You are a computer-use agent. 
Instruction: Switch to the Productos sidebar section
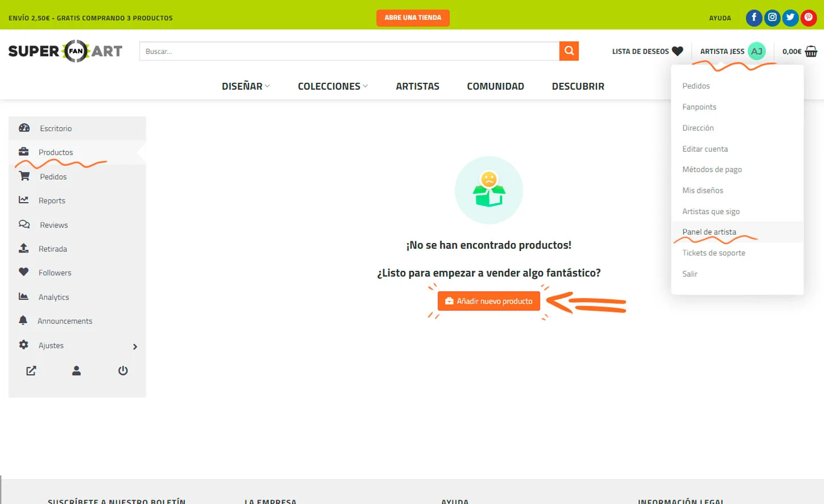point(56,152)
